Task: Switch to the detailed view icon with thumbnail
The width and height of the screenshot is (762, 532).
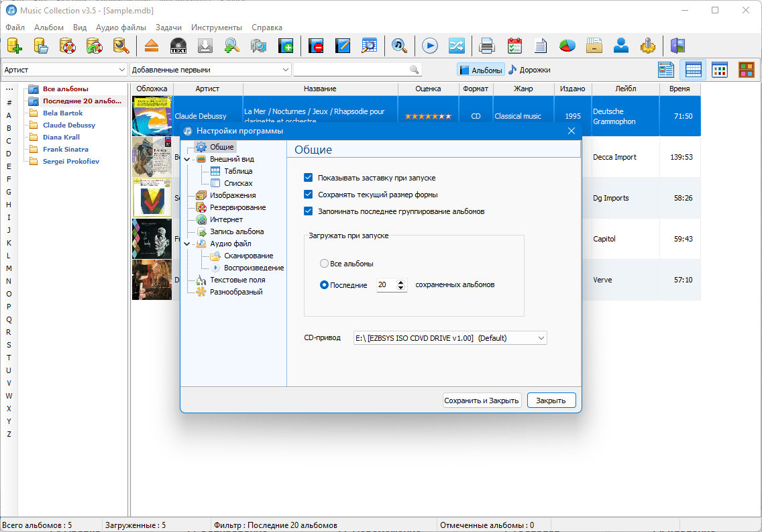Action: click(x=666, y=70)
